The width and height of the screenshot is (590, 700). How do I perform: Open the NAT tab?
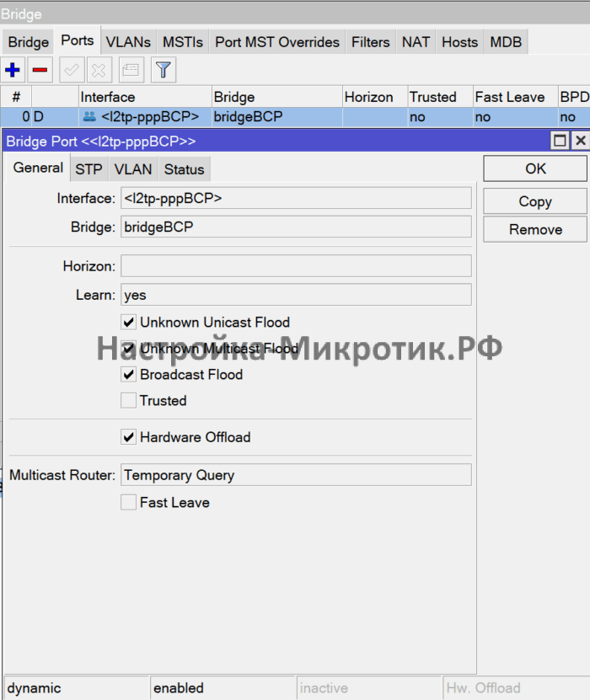416,42
